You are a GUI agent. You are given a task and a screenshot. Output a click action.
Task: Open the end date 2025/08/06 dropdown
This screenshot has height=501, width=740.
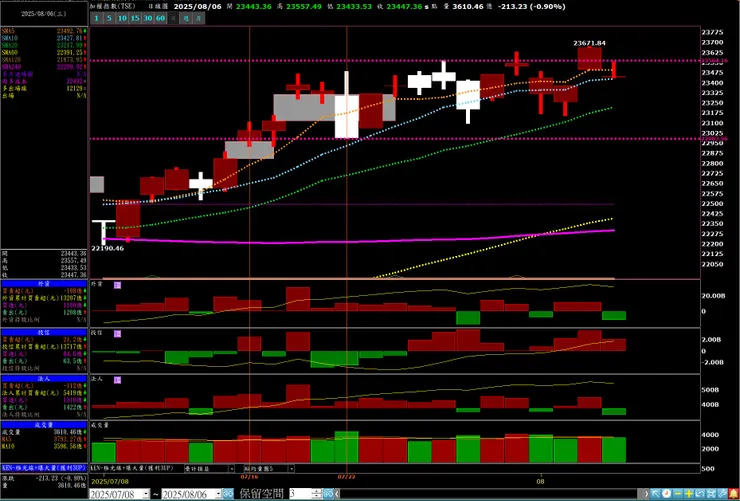pos(218,494)
